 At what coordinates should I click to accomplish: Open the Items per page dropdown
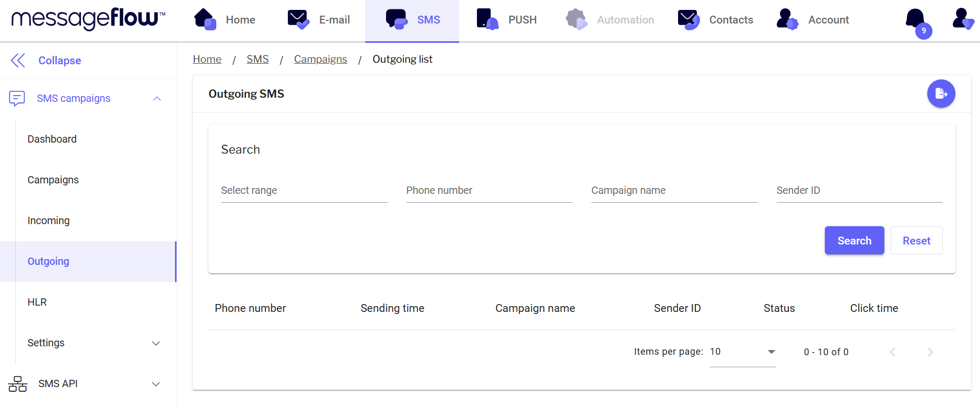[742, 352]
